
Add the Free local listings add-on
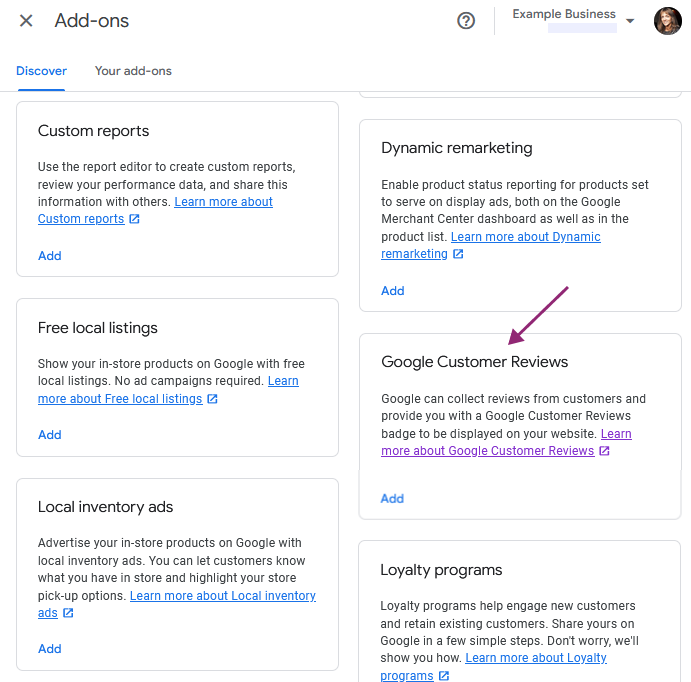tap(50, 435)
